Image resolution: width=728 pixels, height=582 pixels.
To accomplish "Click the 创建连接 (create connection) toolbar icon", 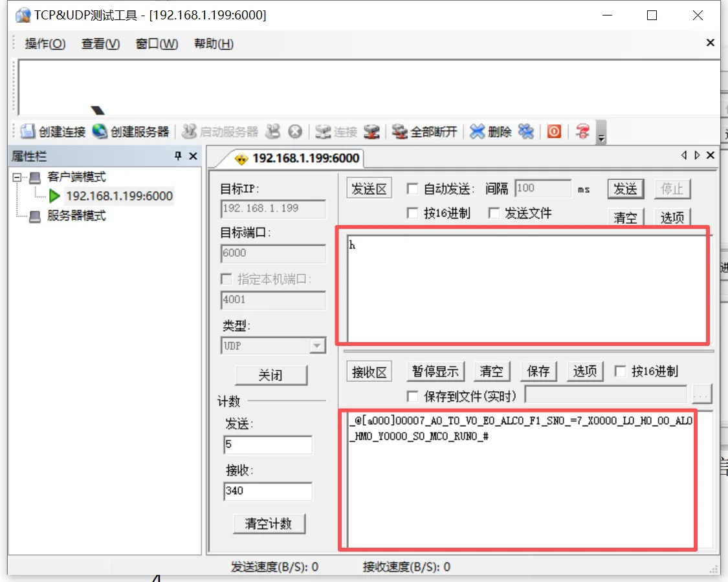I will (27, 131).
